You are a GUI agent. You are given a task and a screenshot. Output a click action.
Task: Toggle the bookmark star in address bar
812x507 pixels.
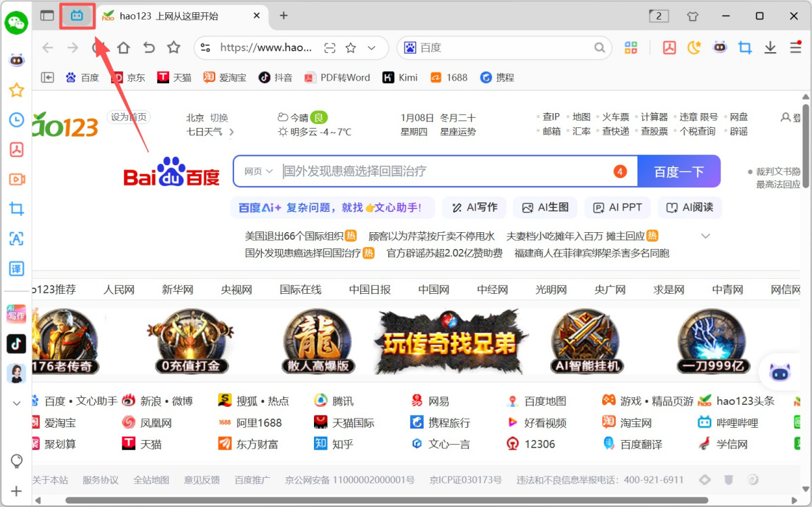coord(351,48)
